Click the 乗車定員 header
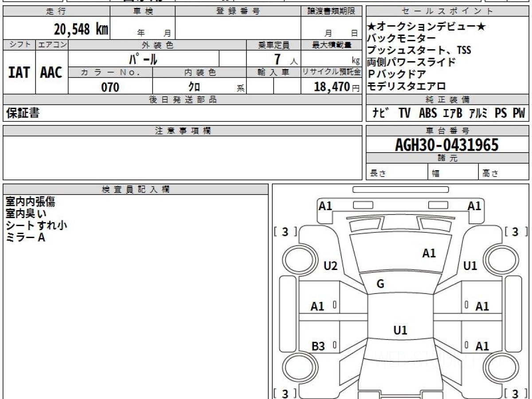The image size is (532, 399). 274,45
